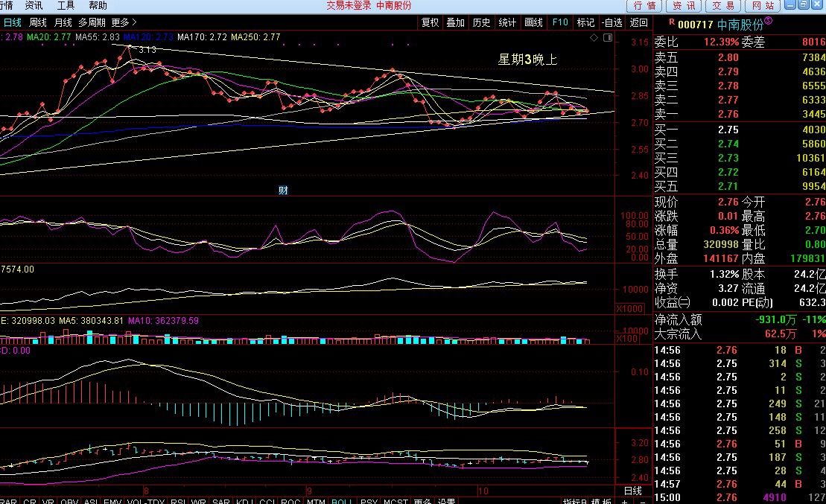826x504 pixels.
Task: Open the 资讯 menu in menu bar
Action: coord(34,5)
